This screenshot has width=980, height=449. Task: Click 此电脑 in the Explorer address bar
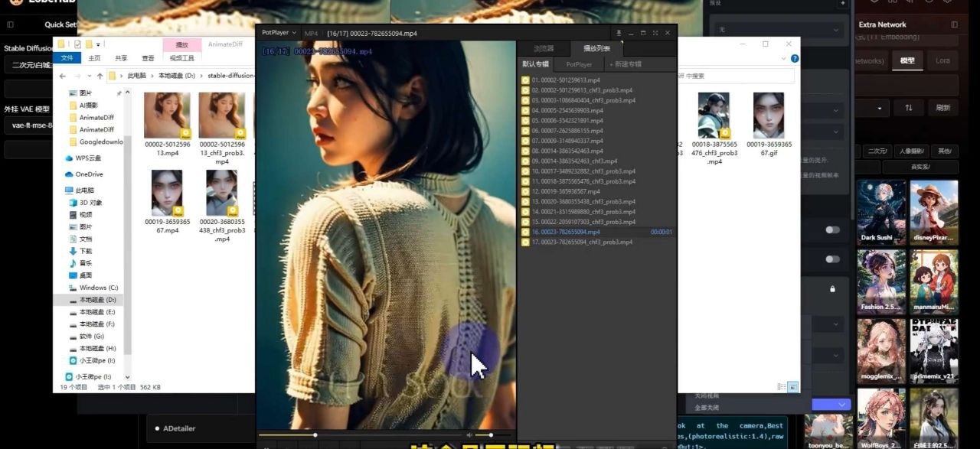tap(136, 76)
